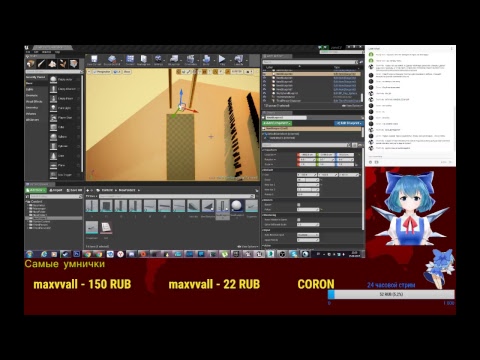The image size is (480, 360).
Task: Toggle eye icon of last World Outliner row
Action: point(265,100)
